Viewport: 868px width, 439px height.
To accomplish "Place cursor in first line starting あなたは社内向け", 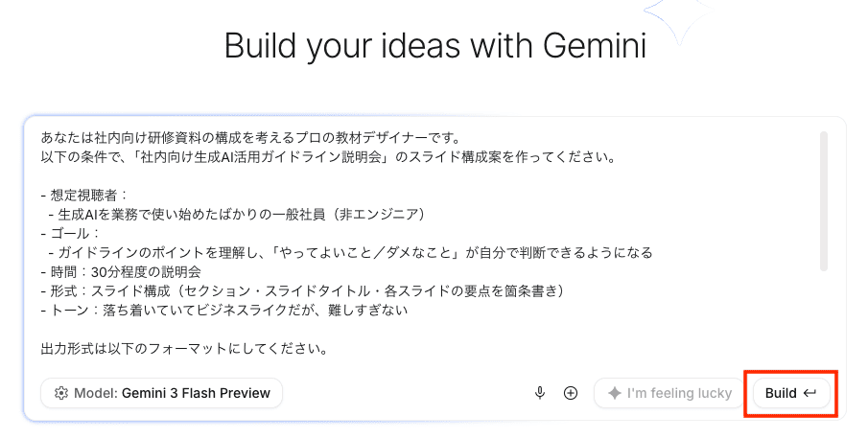I will coord(250,138).
